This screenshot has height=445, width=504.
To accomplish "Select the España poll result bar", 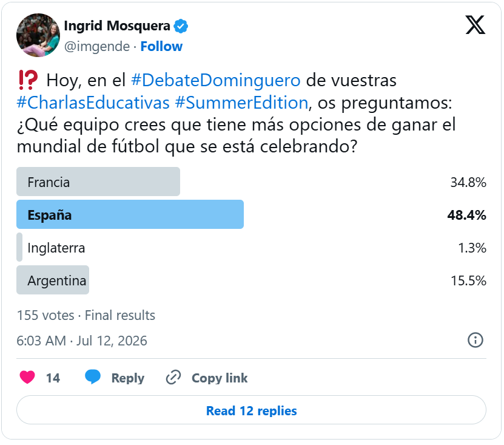I will (x=130, y=215).
